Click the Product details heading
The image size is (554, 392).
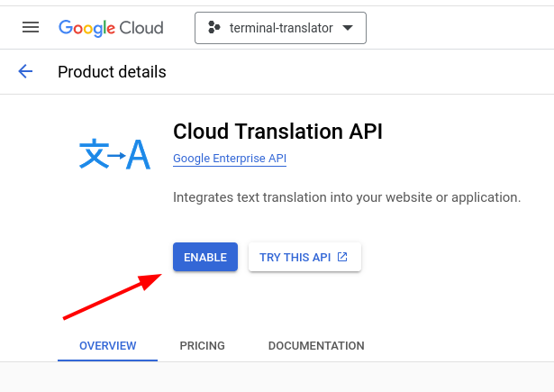pos(112,72)
